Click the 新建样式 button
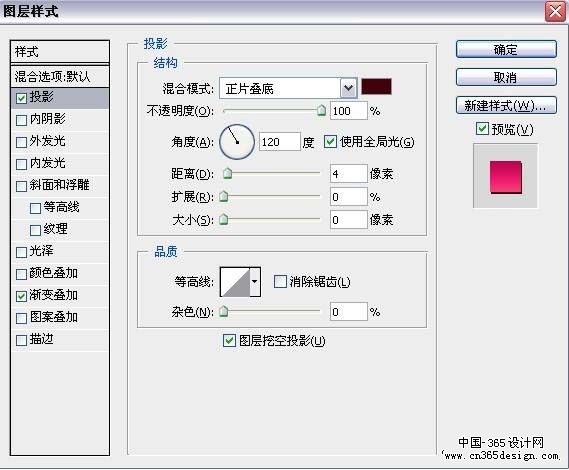This screenshot has height=470, width=569. click(x=506, y=106)
